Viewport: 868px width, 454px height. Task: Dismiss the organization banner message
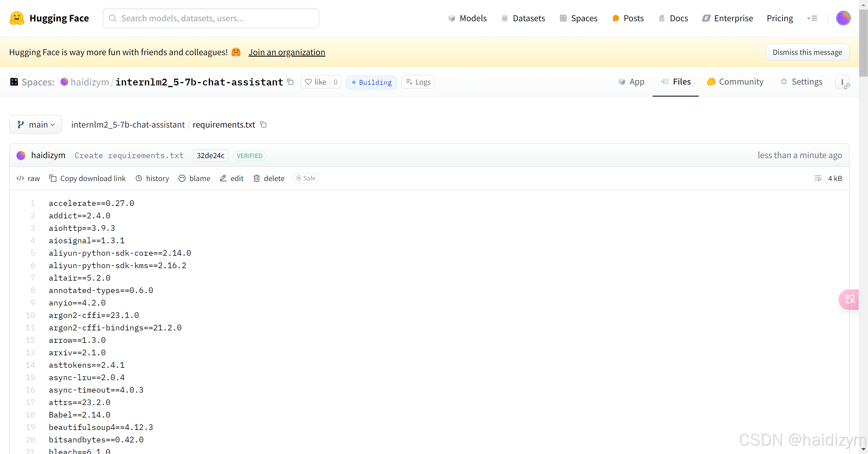coord(807,52)
